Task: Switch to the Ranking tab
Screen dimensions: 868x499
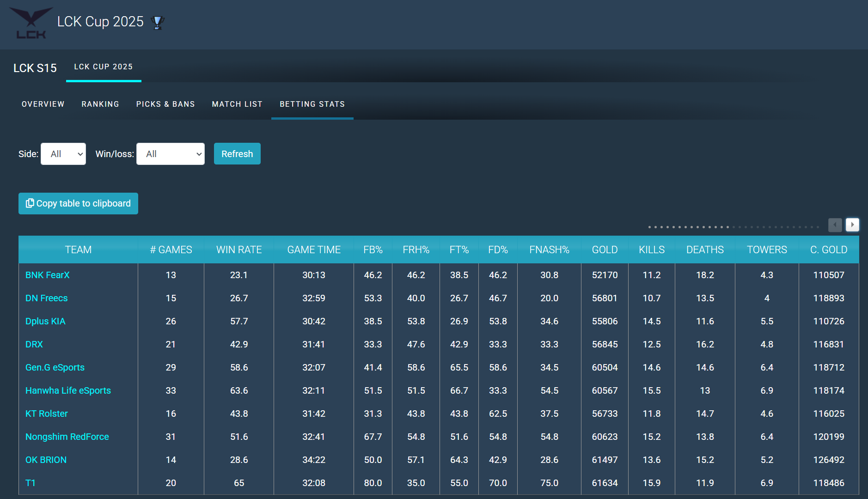Action: coord(100,104)
